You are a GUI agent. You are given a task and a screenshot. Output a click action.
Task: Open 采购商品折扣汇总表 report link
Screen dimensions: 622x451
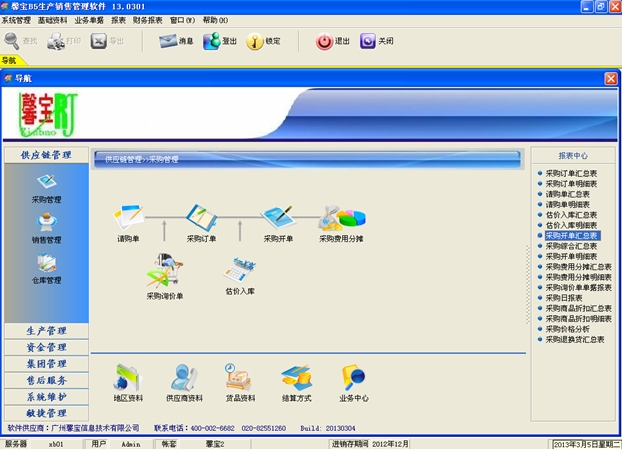[x=578, y=308]
